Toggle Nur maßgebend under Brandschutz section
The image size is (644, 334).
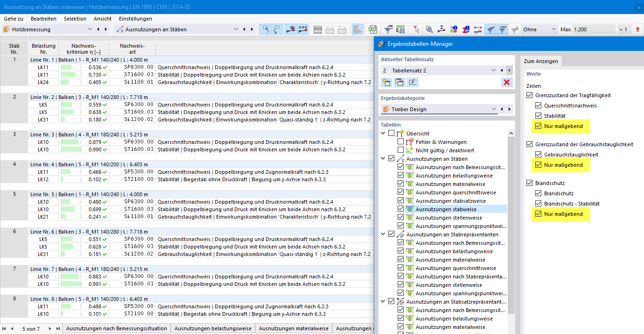538,214
